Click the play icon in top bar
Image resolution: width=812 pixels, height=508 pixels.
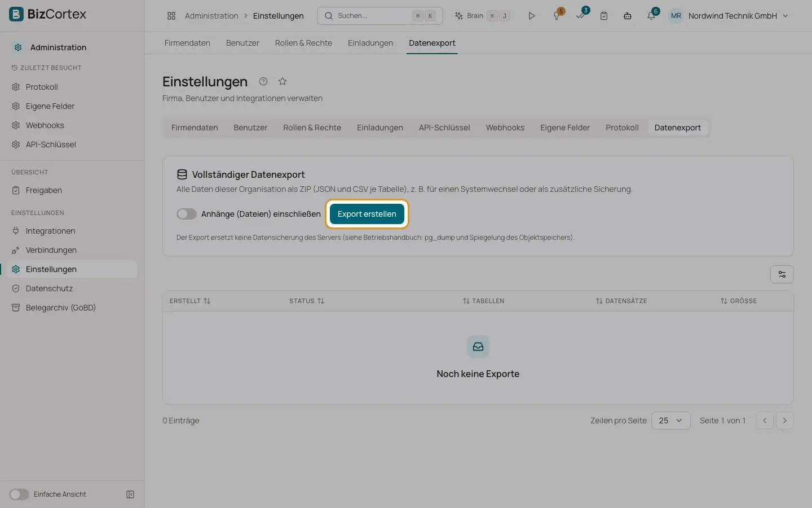coord(531,16)
